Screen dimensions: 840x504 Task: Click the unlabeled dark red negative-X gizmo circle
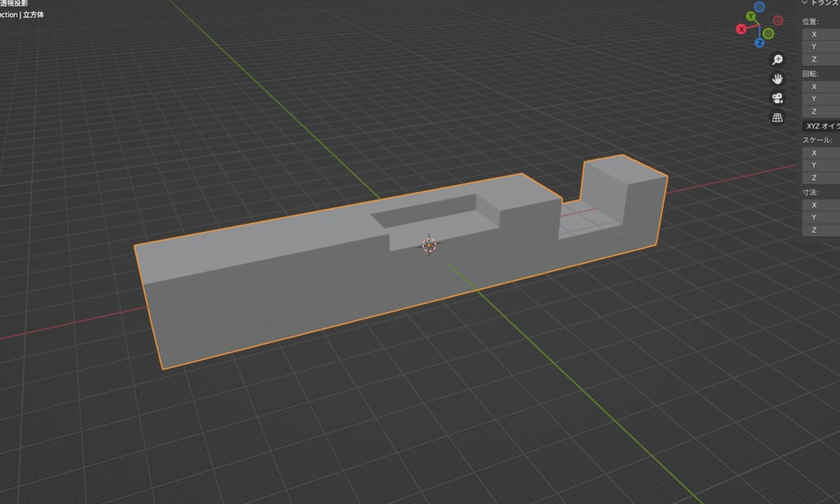(778, 20)
